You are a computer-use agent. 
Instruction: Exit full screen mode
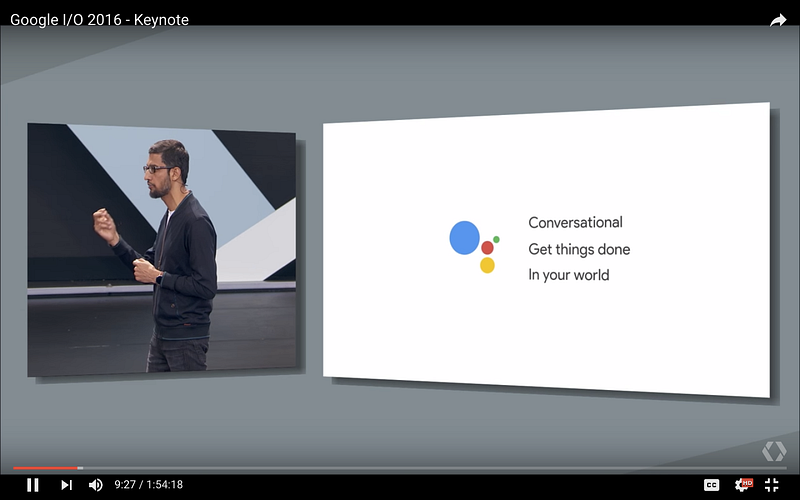pos(772,485)
